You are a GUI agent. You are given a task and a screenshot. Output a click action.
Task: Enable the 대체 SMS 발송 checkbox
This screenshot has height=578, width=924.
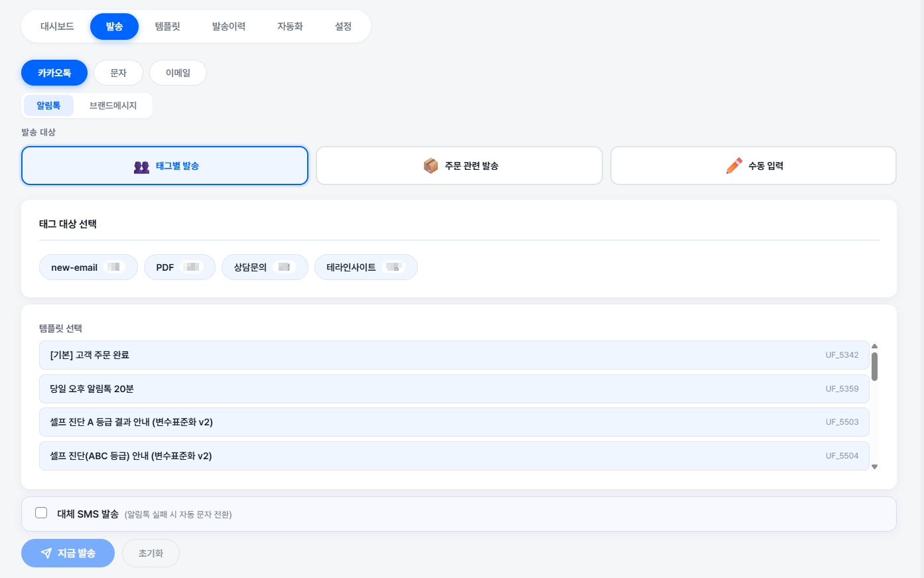coord(41,513)
